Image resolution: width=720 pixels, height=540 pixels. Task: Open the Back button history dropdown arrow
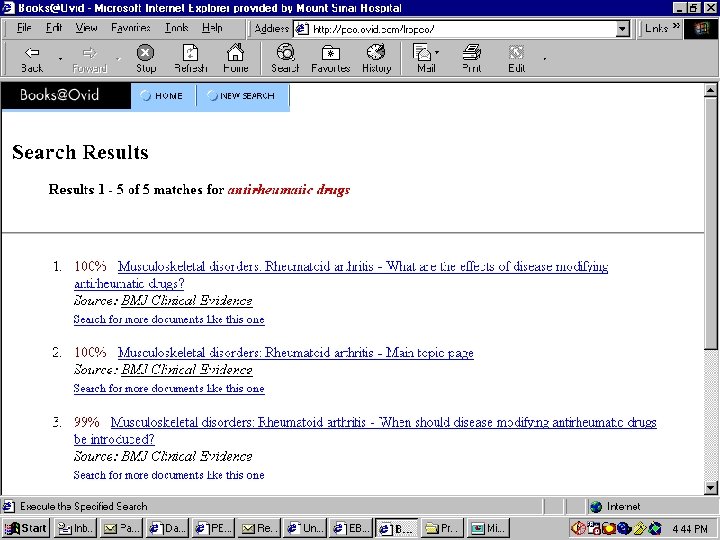coord(60,59)
